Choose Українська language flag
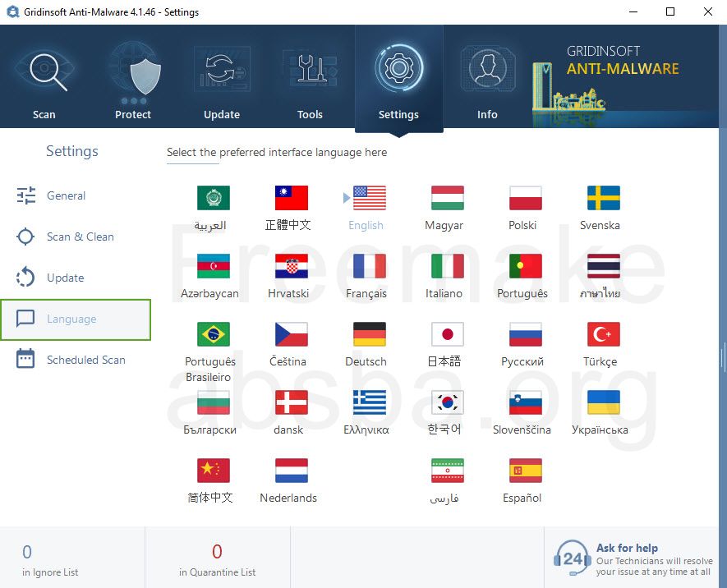The height and width of the screenshot is (588, 727). pyautogui.click(x=603, y=402)
